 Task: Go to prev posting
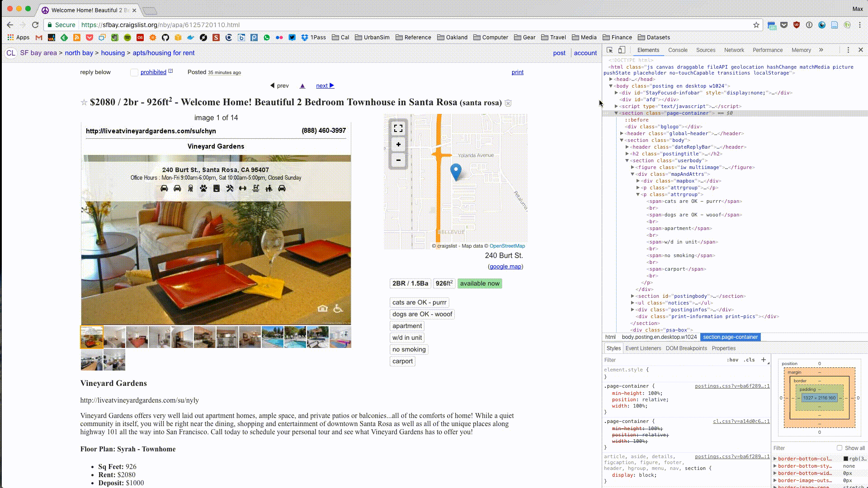[279, 86]
